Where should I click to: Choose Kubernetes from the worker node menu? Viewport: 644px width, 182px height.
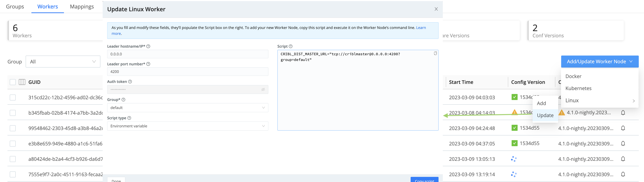click(578, 88)
